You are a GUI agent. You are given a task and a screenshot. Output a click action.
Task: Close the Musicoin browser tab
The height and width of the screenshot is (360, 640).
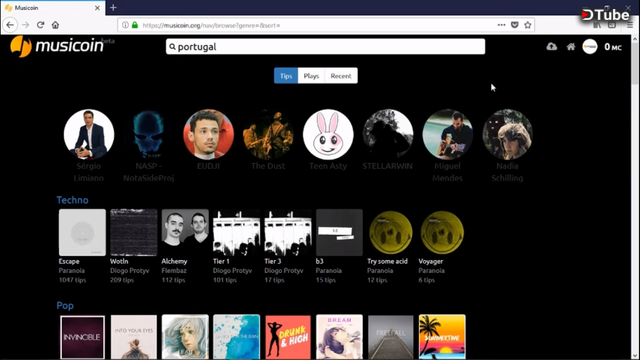click(x=97, y=8)
